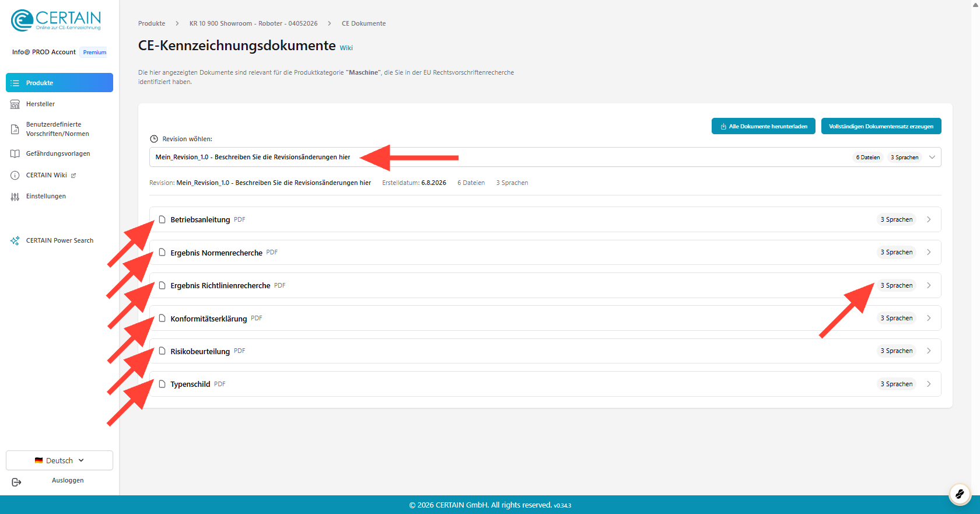Click the 3 Sprachen badge in Typenschild row
Image resolution: width=980 pixels, height=514 pixels.
(897, 384)
